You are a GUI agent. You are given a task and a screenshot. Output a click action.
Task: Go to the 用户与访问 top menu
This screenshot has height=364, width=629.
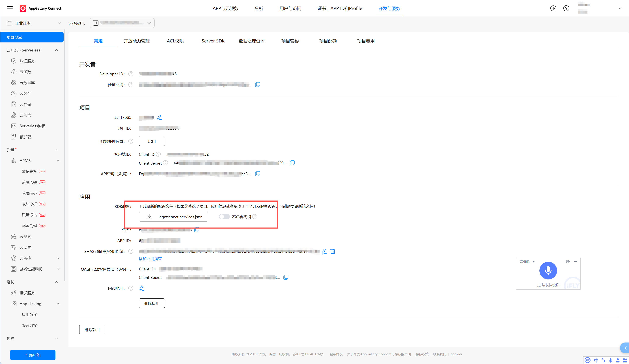pos(290,8)
